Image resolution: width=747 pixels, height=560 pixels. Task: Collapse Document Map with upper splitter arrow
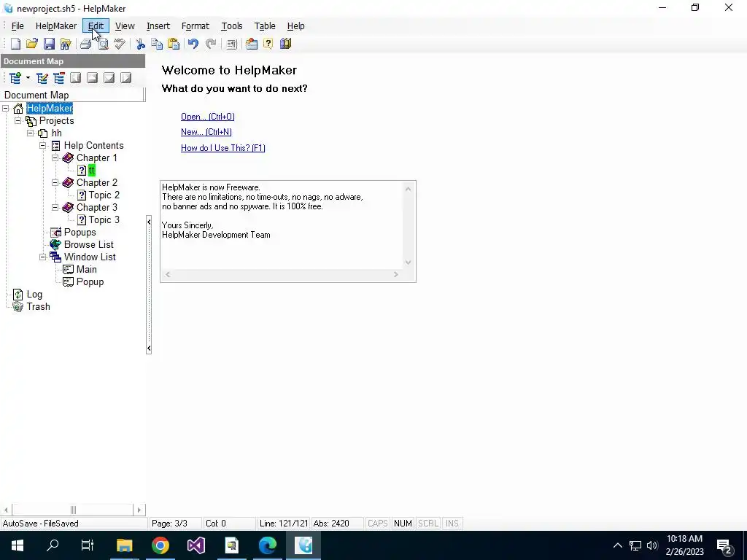point(149,222)
